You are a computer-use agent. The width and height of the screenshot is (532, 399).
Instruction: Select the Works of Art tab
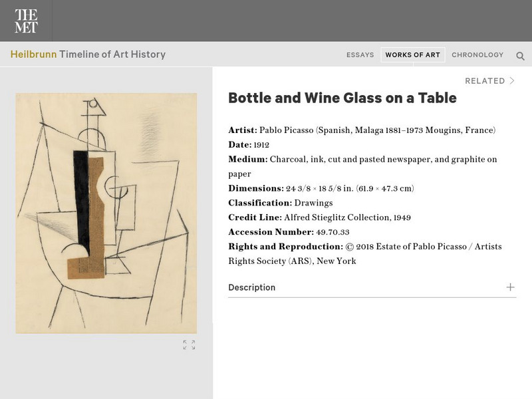[412, 55]
